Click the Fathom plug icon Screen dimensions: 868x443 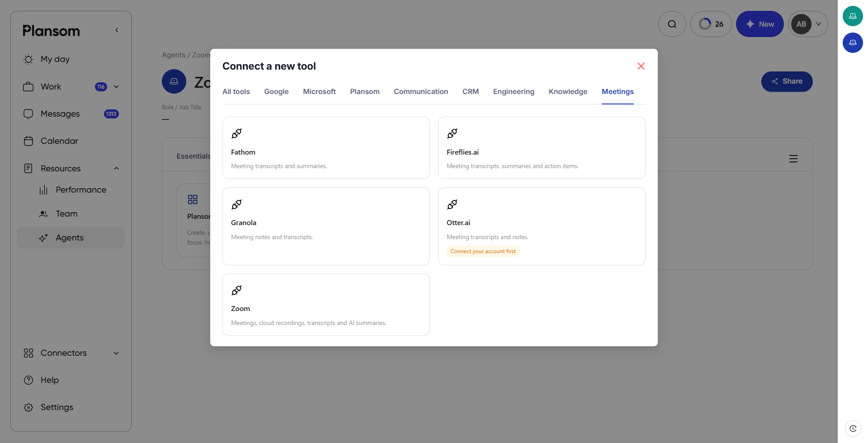tap(236, 133)
